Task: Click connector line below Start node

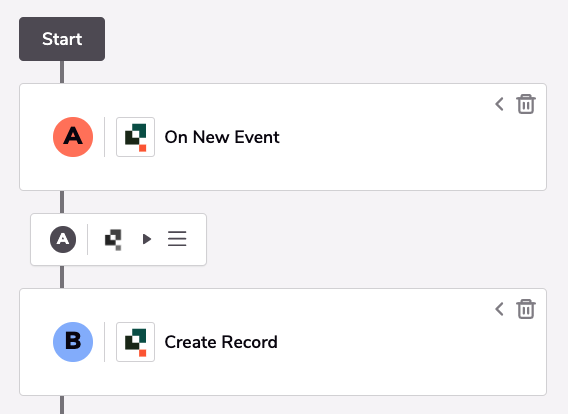Action: pos(62,72)
